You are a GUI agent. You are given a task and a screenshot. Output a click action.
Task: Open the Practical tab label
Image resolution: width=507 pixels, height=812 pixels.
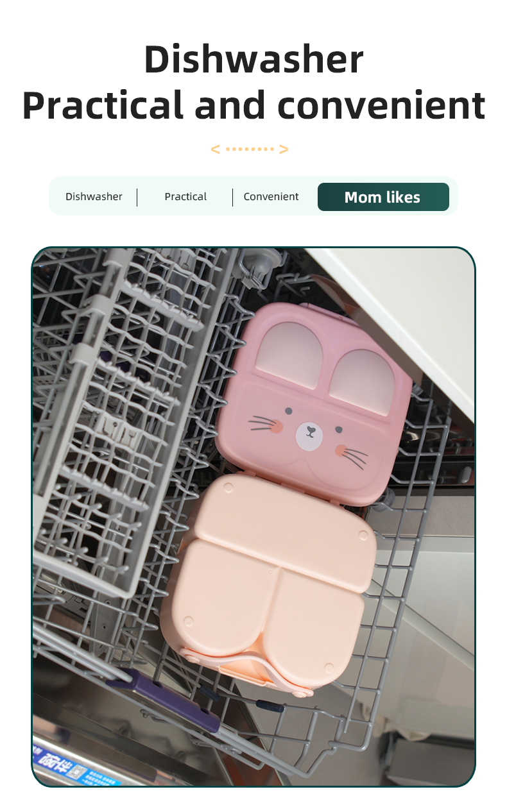coord(185,197)
